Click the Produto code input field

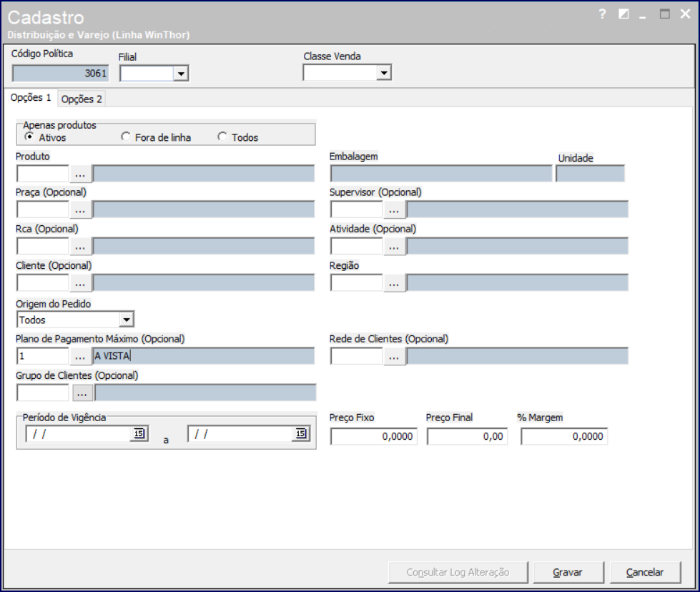43,174
